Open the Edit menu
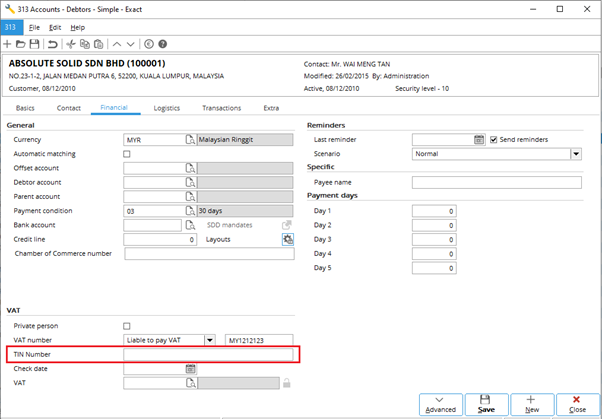 [55, 27]
